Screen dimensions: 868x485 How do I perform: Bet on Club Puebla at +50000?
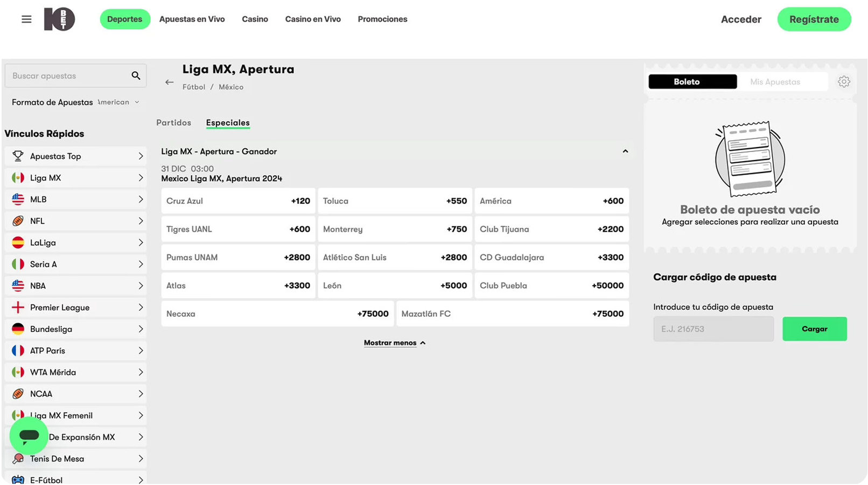pyautogui.click(x=551, y=286)
